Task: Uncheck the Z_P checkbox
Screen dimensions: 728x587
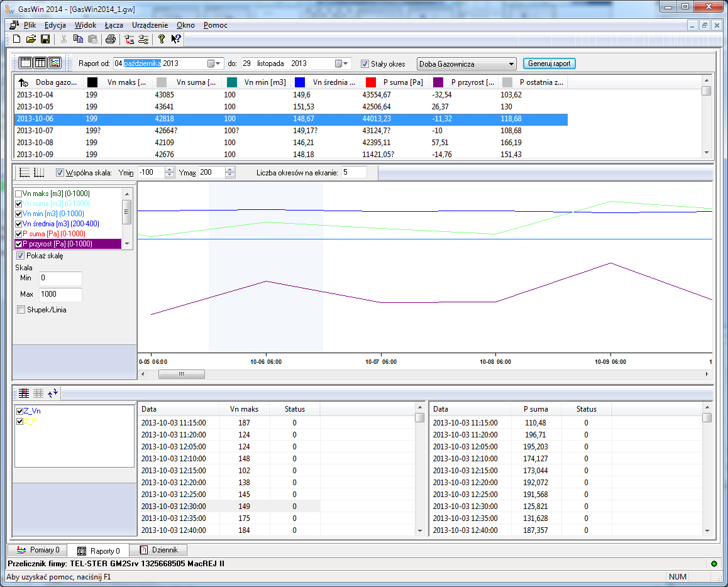Action: [x=19, y=421]
